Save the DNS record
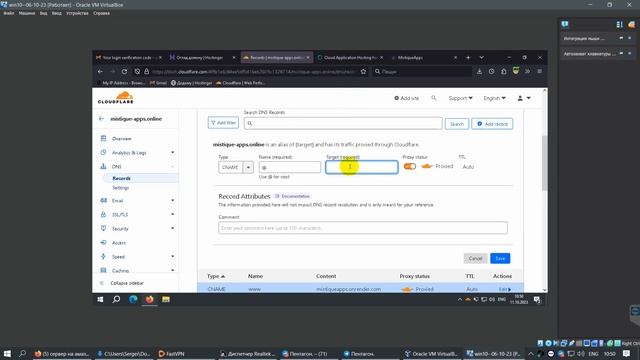 coord(500,258)
